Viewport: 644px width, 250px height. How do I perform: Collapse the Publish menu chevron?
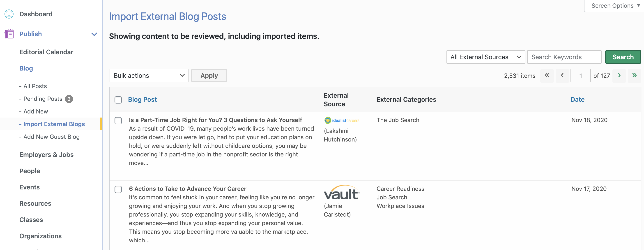[x=94, y=34]
